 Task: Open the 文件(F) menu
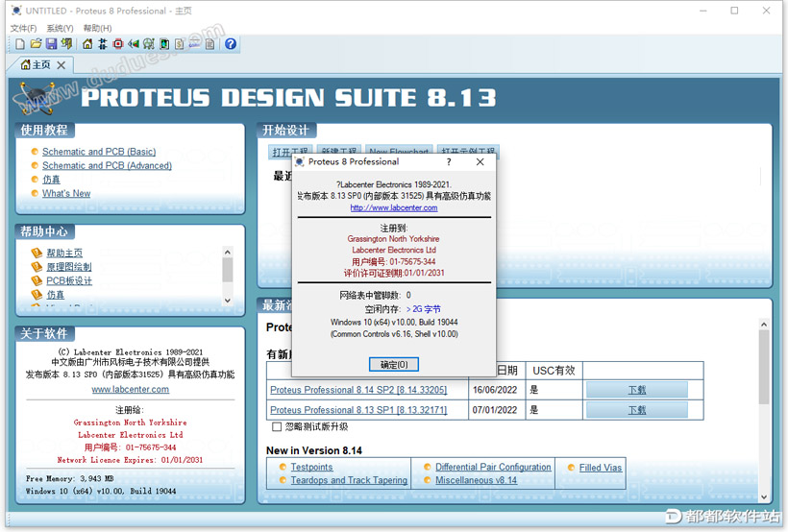click(x=24, y=28)
